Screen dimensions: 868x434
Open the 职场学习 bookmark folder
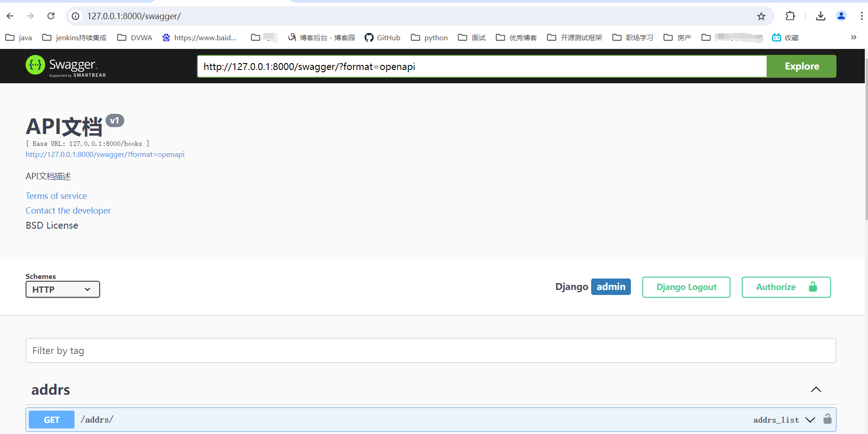pos(633,38)
